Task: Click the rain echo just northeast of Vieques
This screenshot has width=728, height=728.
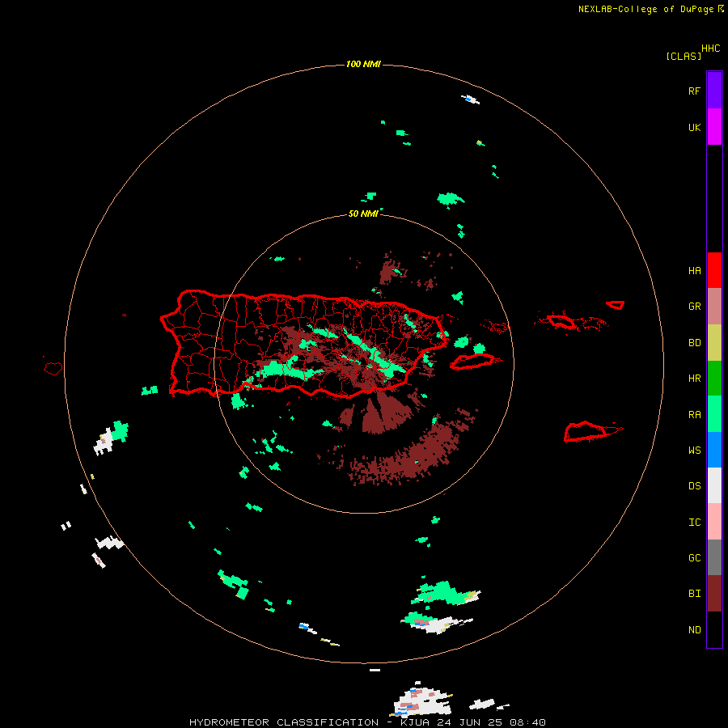Action: (479, 348)
